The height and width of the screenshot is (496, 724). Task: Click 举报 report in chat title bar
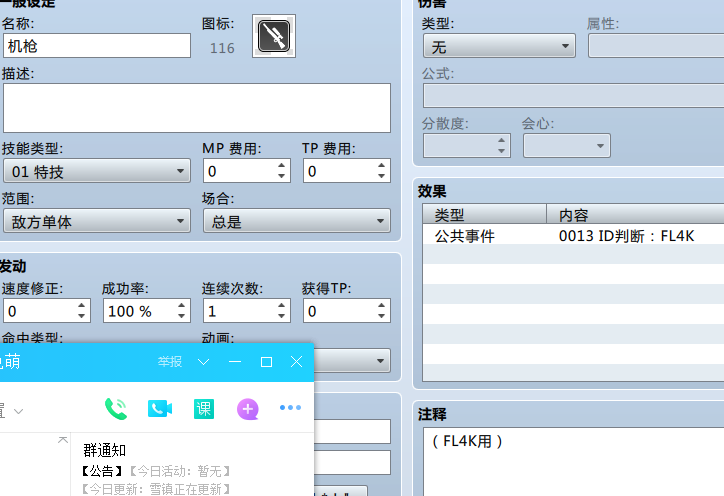click(170, 362)
